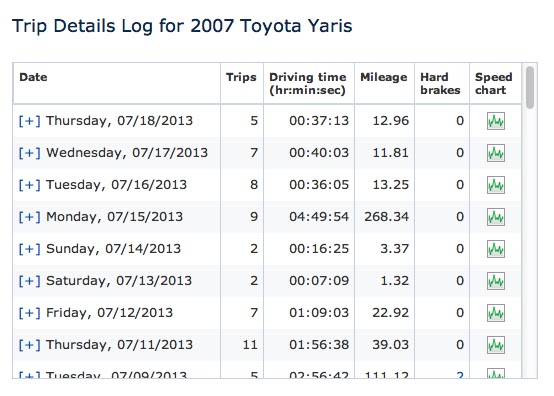
Task: Expand trips for Wednesday 07/17/2013
Action: coord(30,153)
